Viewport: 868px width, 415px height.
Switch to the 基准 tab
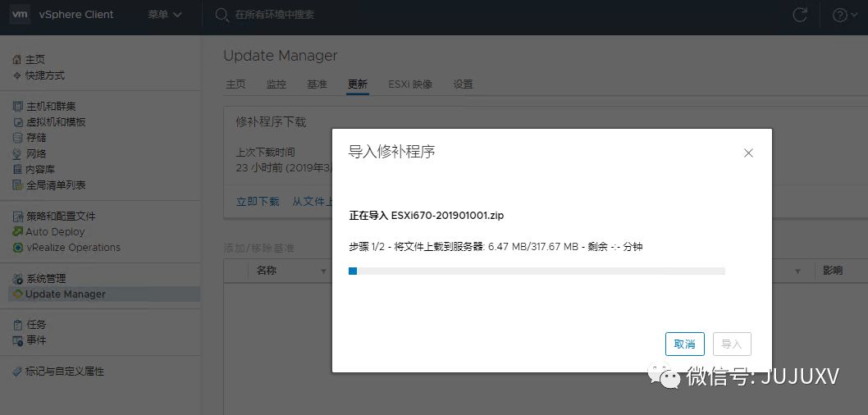(x=317, y=84)
